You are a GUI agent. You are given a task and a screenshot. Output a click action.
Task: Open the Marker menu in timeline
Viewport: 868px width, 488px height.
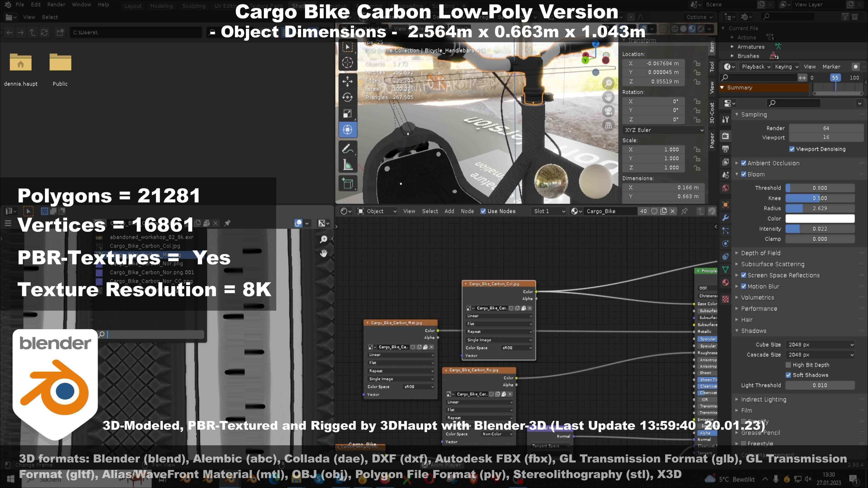(831, 67)
